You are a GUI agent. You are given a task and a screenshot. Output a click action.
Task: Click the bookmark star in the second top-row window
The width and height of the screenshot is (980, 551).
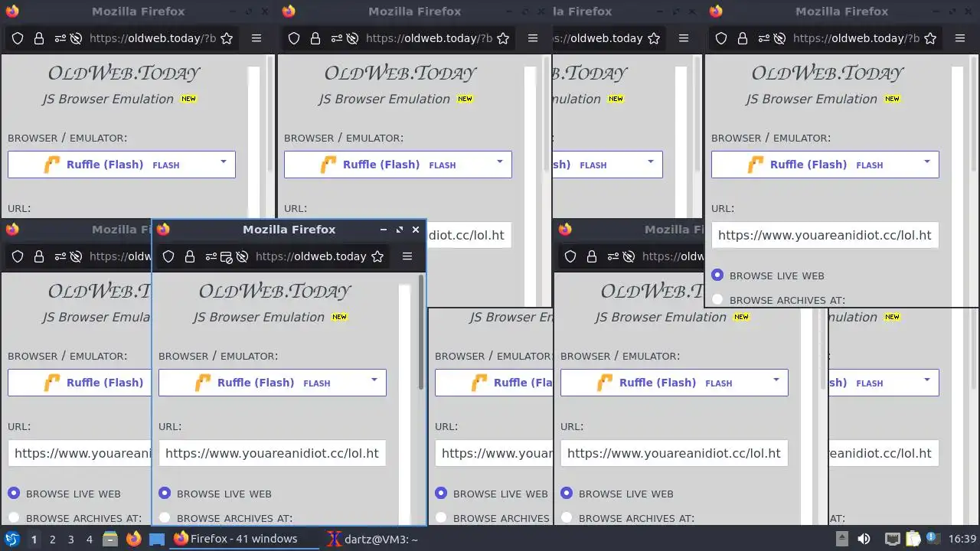click(503, 38)
